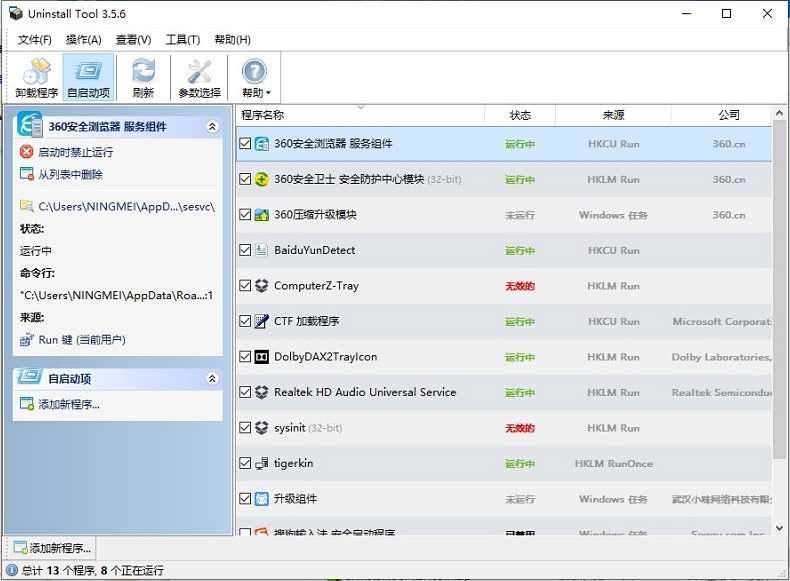Click 启动时禁止运行 link in sidebar
Viewport: 790px width, 581px height.
tap(76, 152)
